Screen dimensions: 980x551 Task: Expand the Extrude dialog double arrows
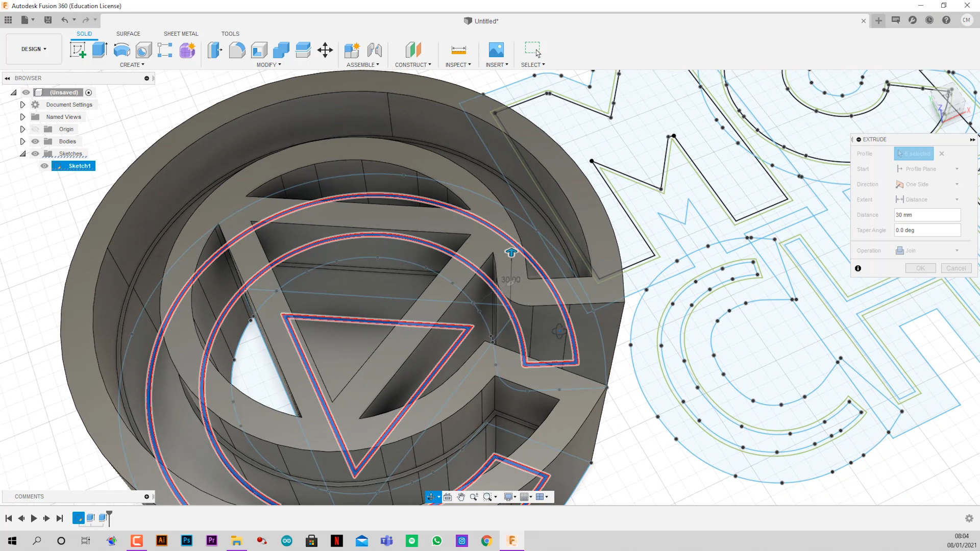point(972,139)
